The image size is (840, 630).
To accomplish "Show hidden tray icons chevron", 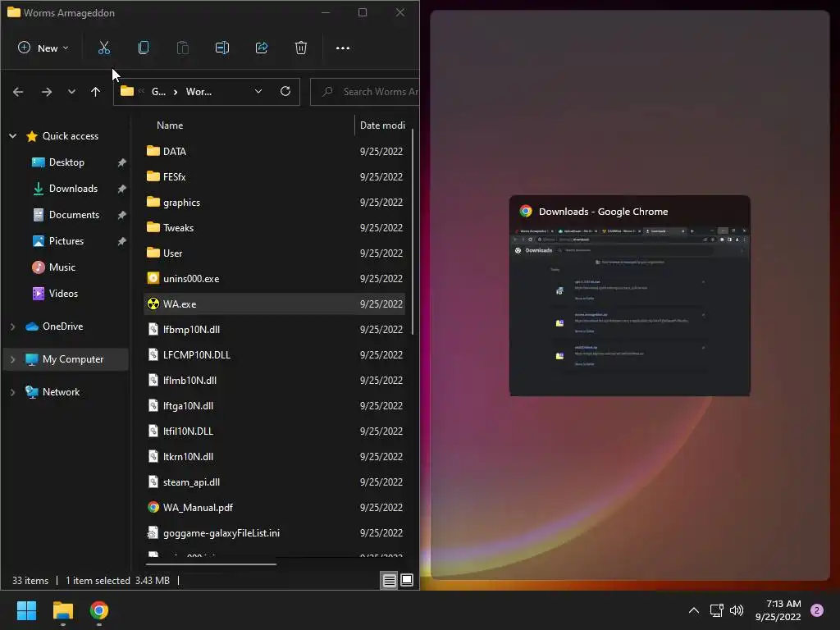I will click(694, 610).
